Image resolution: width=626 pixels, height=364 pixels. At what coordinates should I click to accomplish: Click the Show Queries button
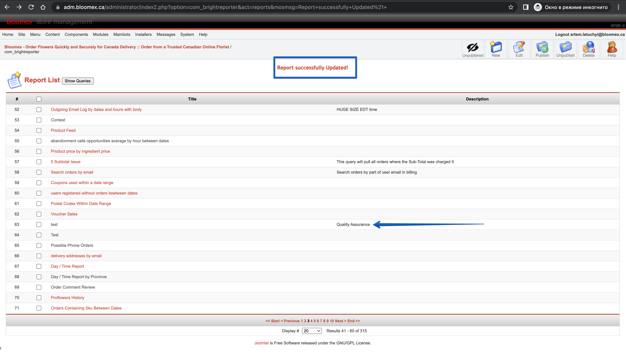pyautogui.click(x=78, y=81)
